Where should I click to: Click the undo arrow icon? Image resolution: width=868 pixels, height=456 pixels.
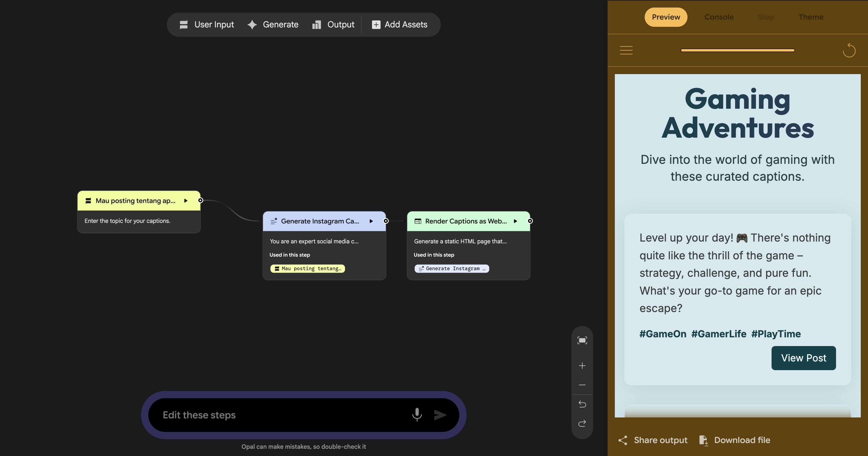click(x=582, y=404)
